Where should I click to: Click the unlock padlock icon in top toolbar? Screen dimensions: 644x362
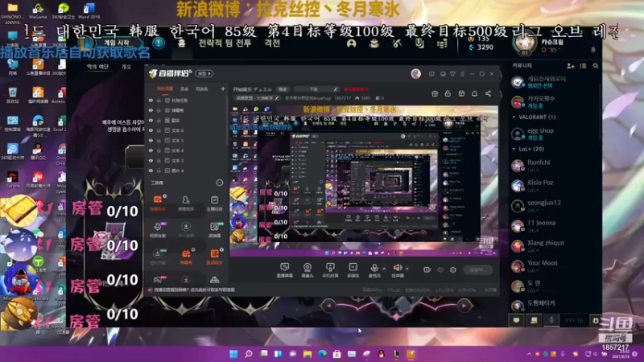[448, 93]
